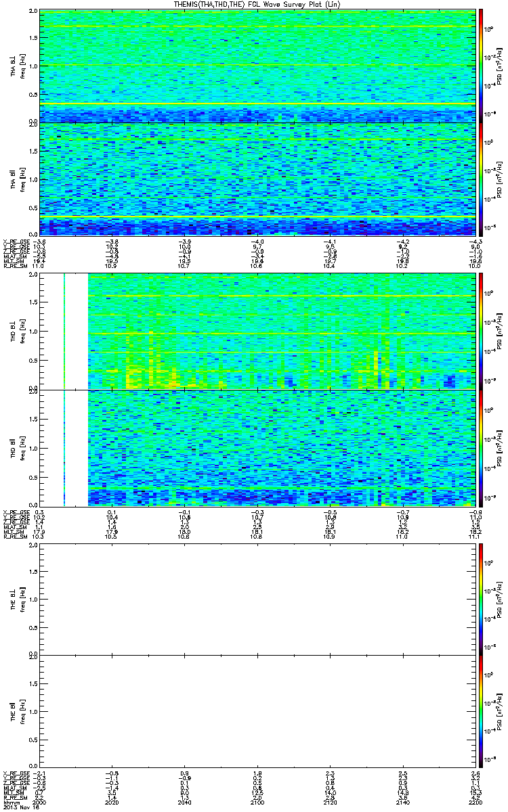508x812 pixels.
Task: Click the THD B∥ PSD color bar
Action: [x=480, y=448]
